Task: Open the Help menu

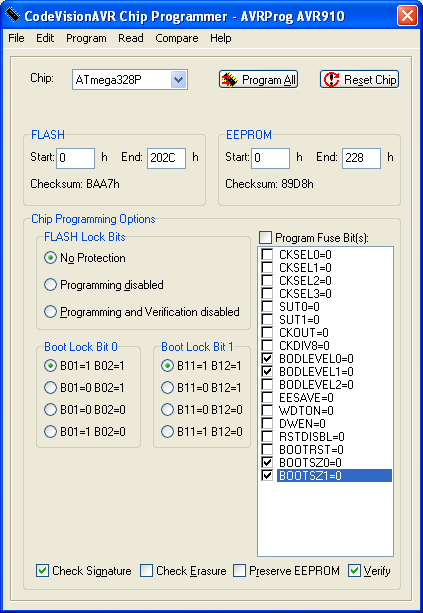Action: click(x=220, y=38)
